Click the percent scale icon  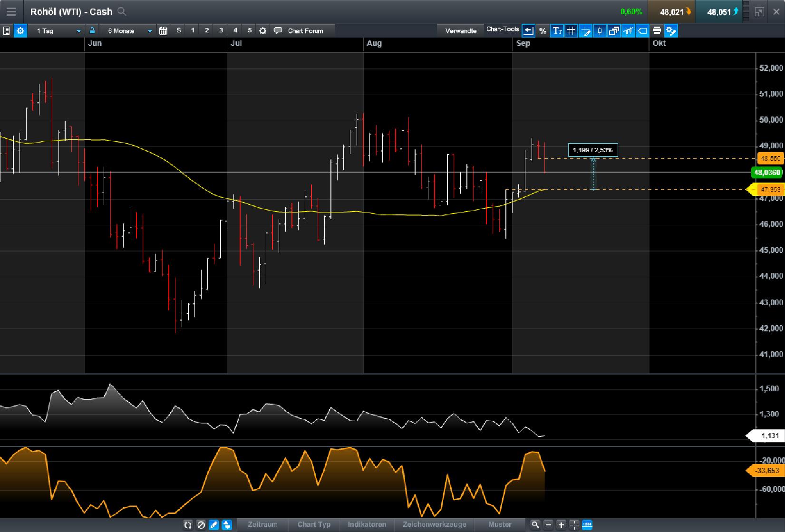click(x=543, y=30)
